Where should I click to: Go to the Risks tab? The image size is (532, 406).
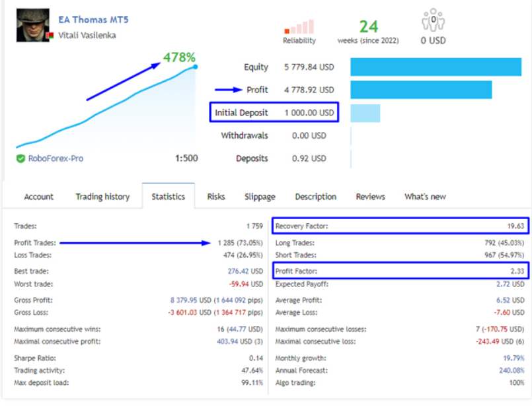(216, 197)
